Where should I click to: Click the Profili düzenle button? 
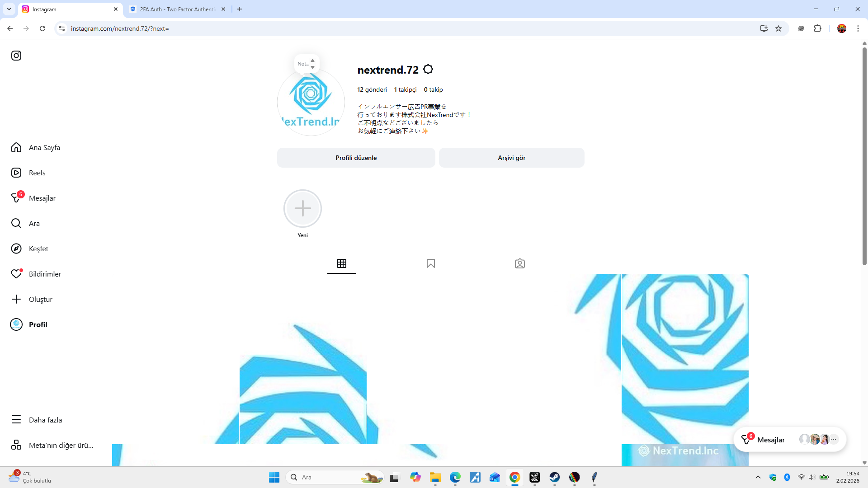[x=356, y=158]
